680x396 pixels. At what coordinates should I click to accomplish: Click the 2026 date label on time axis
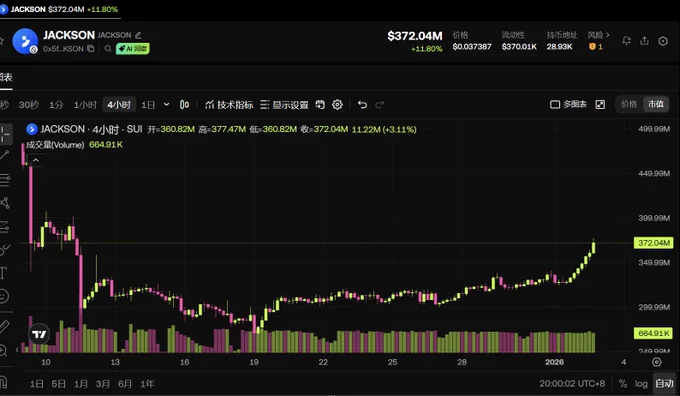554,362
